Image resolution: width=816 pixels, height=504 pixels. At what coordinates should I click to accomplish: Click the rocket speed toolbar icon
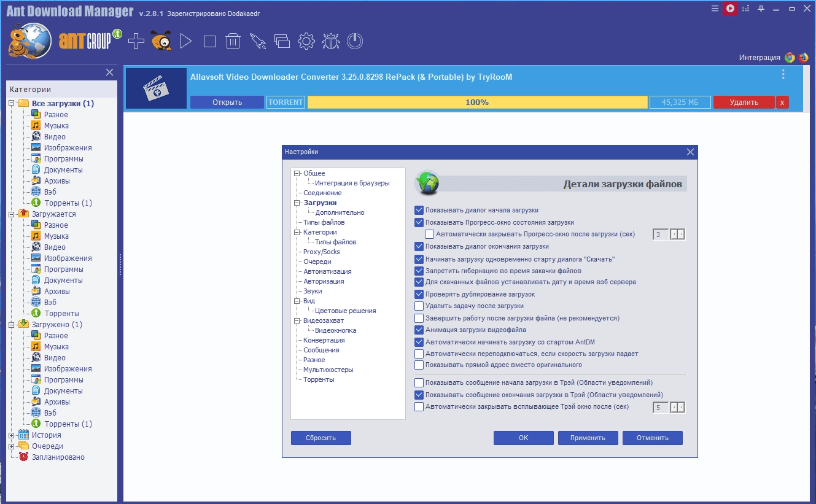pyautogui.click(x=257, y=41)
